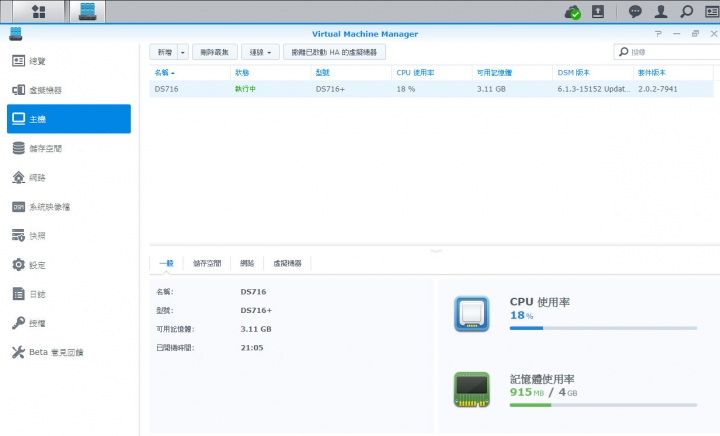Check cloud sync status icon
Viewport: 720px width, 436px height.
coord(573,12)
